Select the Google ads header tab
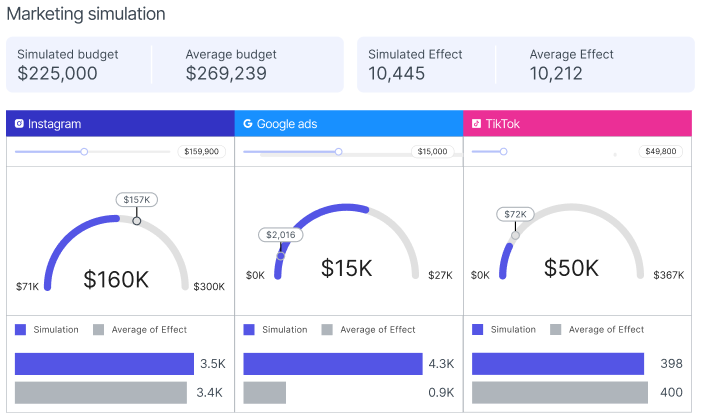Image resolution: width=702 pixels, height=420 pixels. pos(349,124)
